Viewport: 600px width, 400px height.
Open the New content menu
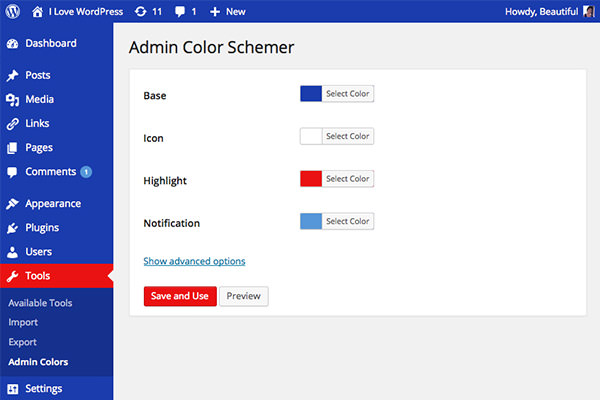235,12
